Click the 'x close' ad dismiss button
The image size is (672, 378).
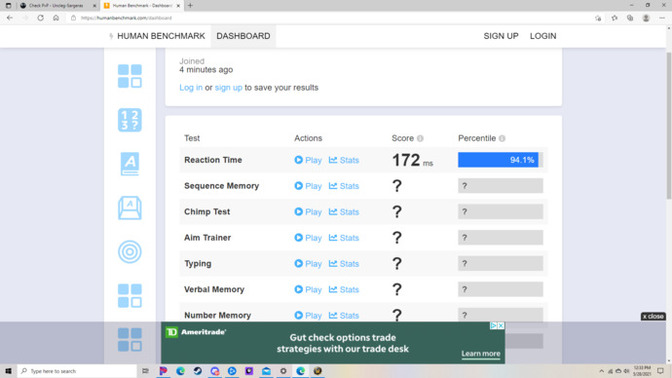[x=653, y=316]
